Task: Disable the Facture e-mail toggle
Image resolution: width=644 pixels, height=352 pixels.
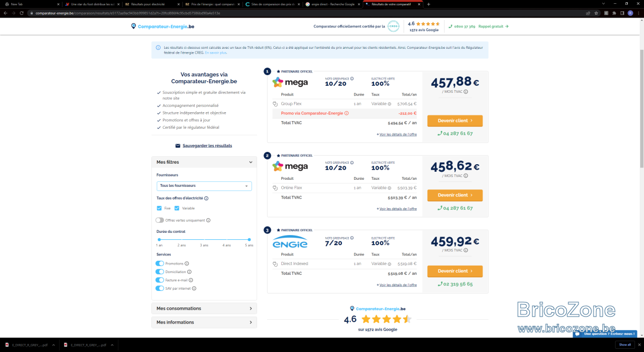Action: pyautogui.click(x=159, y=280)
